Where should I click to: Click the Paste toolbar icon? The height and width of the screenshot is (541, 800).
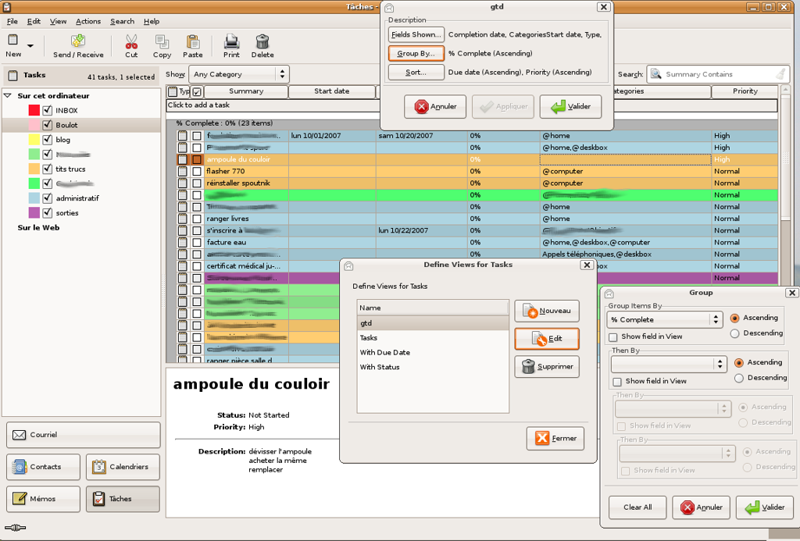193,42
